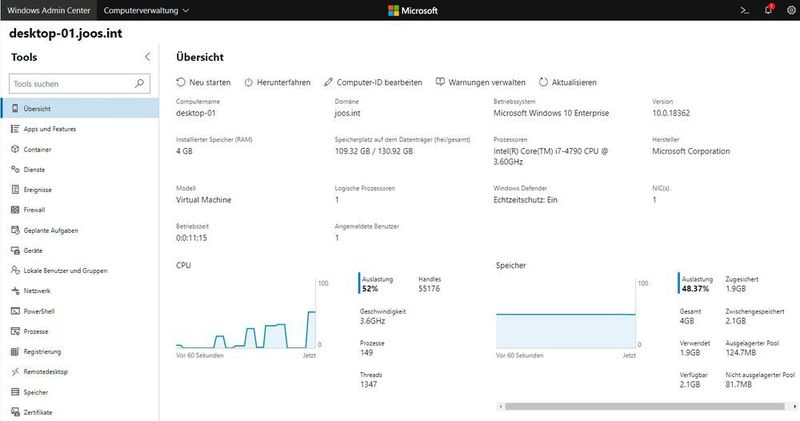Screen dimensions: 800x421
Task: Click Microsoft Windows 10 Enterprise text
Action: pos(551,113)
